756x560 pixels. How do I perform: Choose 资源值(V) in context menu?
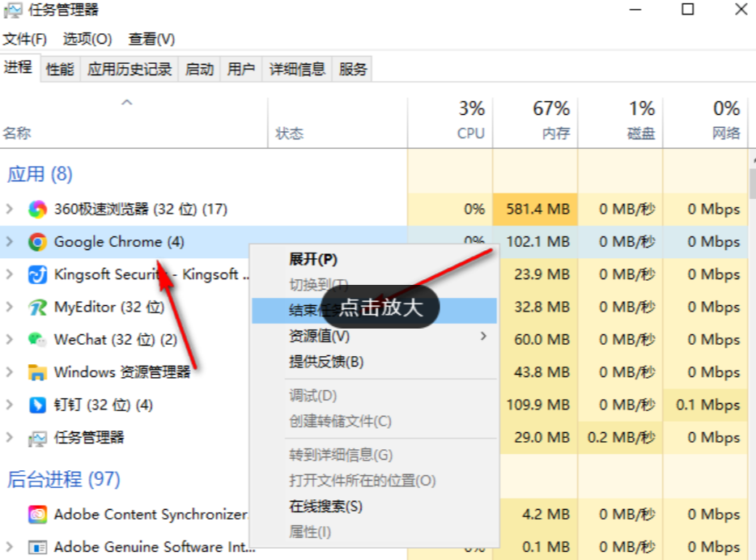tap(374, 336)
